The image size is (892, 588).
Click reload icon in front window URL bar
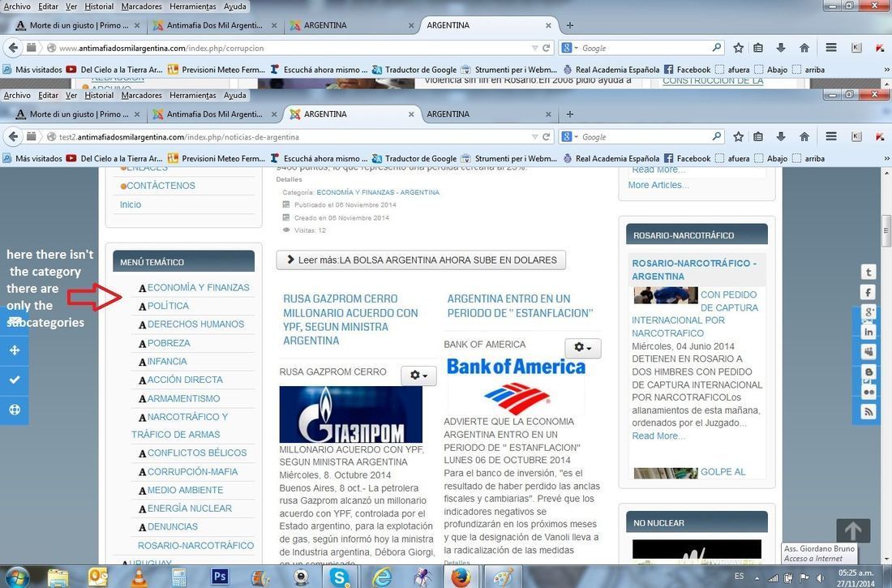[x=546, y=136]
